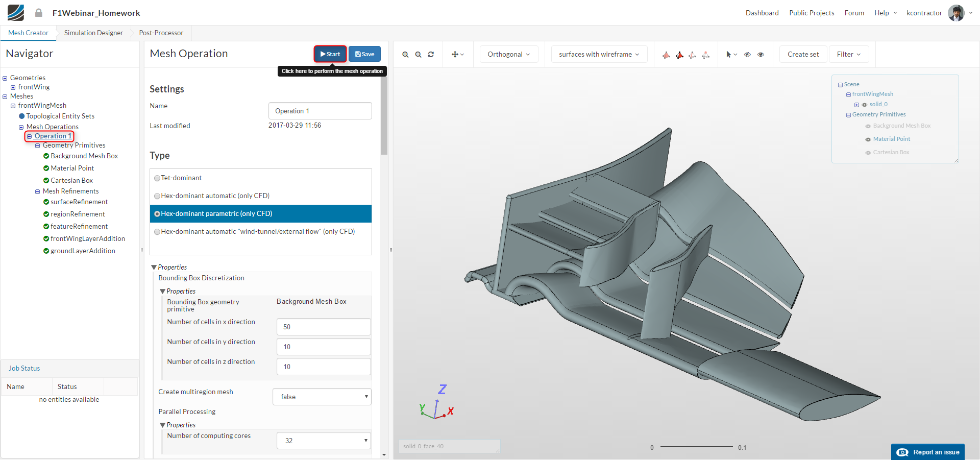This screenshot has height=460, width=980.
Task: Click the zoom out magnifier icon
Action: click(418, 55)
